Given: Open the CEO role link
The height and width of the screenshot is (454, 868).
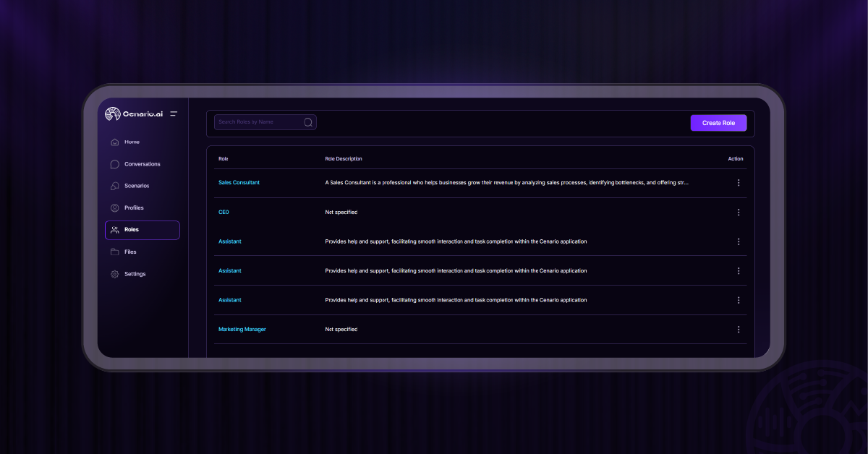Looking at the screenshot, I should tap(224, 213).
